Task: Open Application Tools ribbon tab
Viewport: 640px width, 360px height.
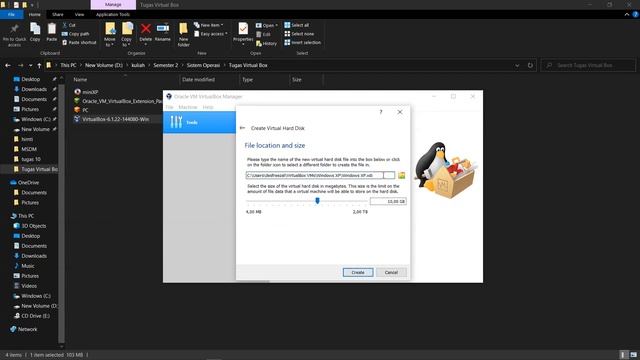Action: 113,14
